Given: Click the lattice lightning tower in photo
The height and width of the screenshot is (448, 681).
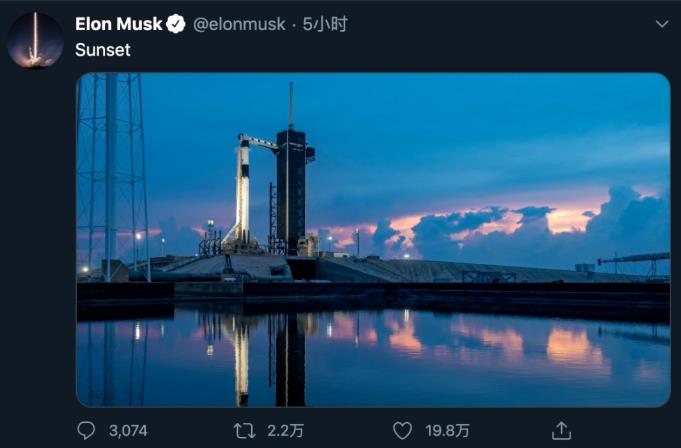Looking at the screenshot, I should (114, 176).
